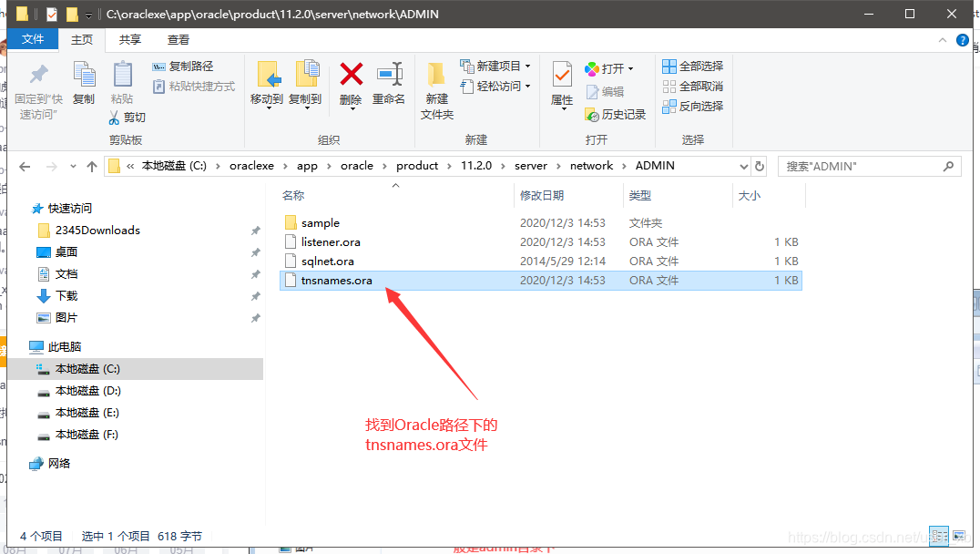The height and width of the screenshot is (554, 980).
Task: Click the Forward navigation arrow
Action: pyautogui.click(x=51, y=167)
